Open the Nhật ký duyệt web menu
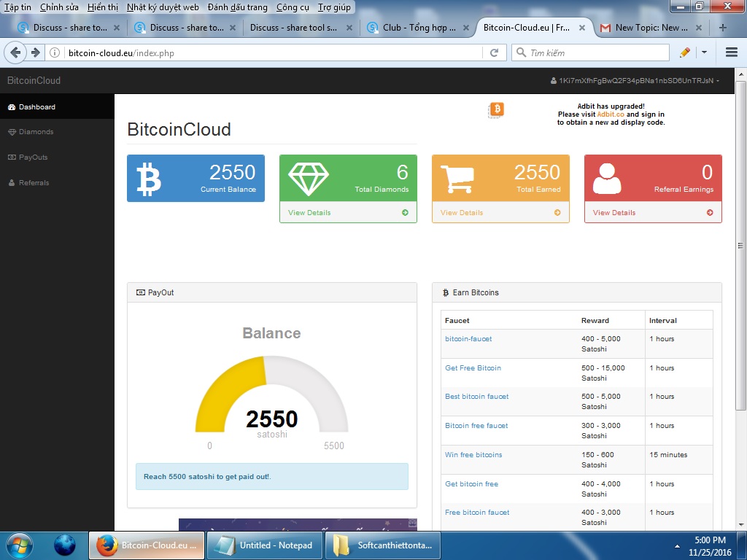 [163, 7]
